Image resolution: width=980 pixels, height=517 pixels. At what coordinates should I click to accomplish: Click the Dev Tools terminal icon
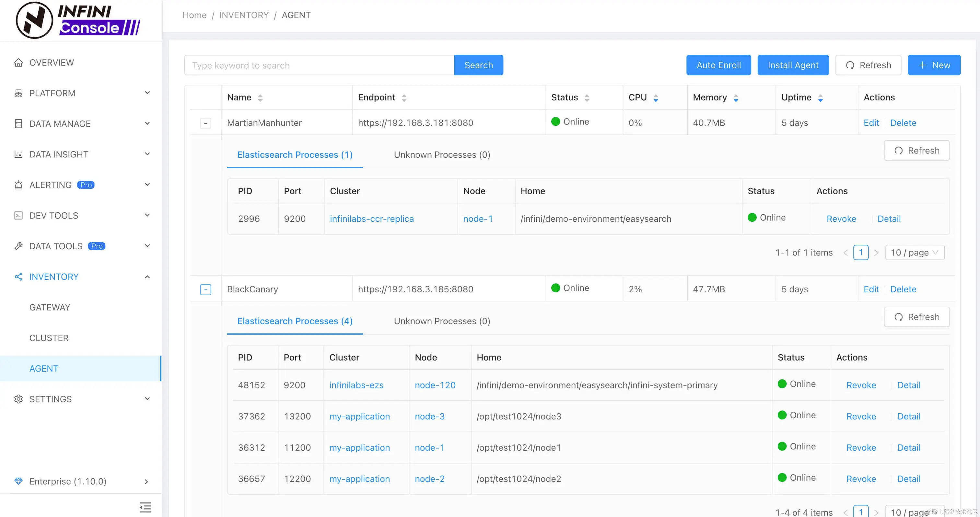[18, 216]
